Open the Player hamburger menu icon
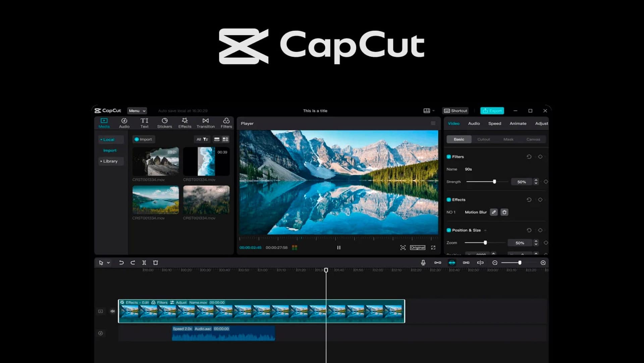644x363 pixels. click(433, 123)
